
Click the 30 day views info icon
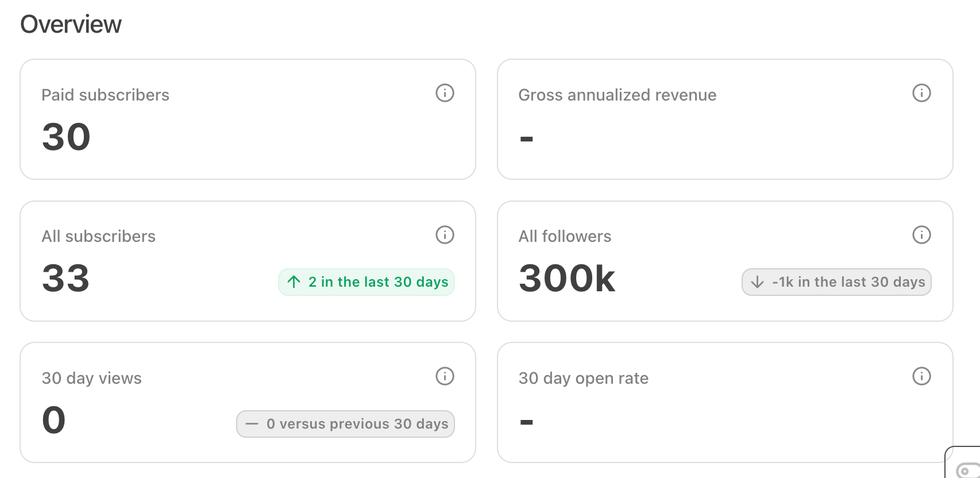tap(445, 376)
